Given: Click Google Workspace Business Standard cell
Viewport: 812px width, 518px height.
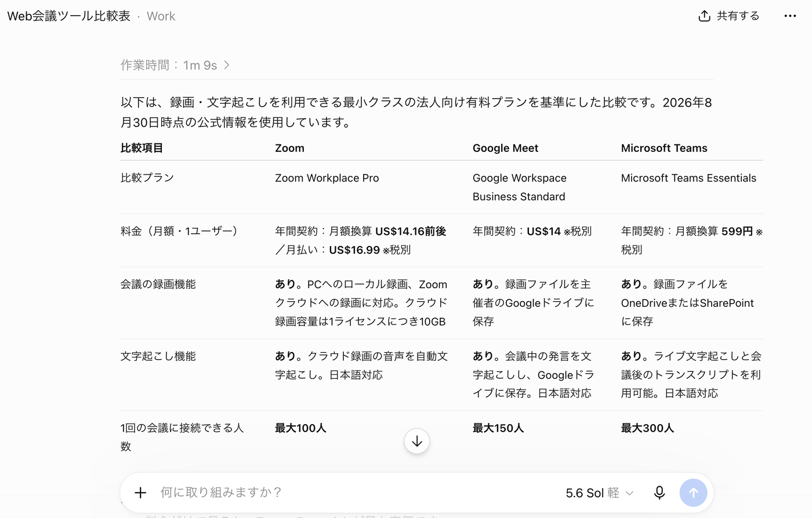Looking at the screenshot, I should point(520,187).
